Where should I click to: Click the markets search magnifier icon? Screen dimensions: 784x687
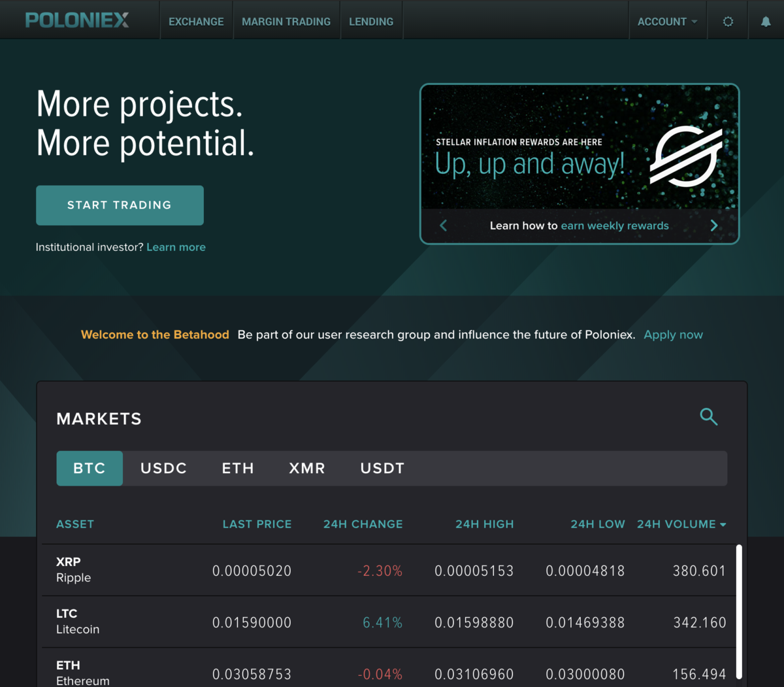(709, 416)
